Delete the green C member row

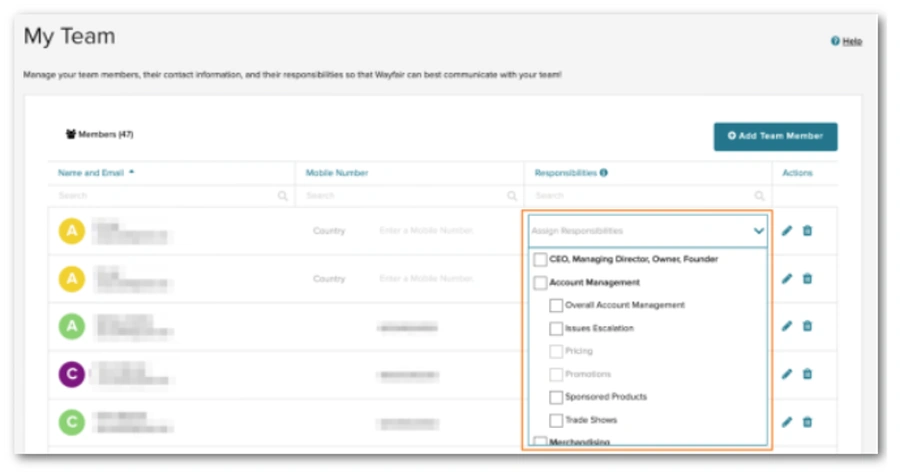808,422
